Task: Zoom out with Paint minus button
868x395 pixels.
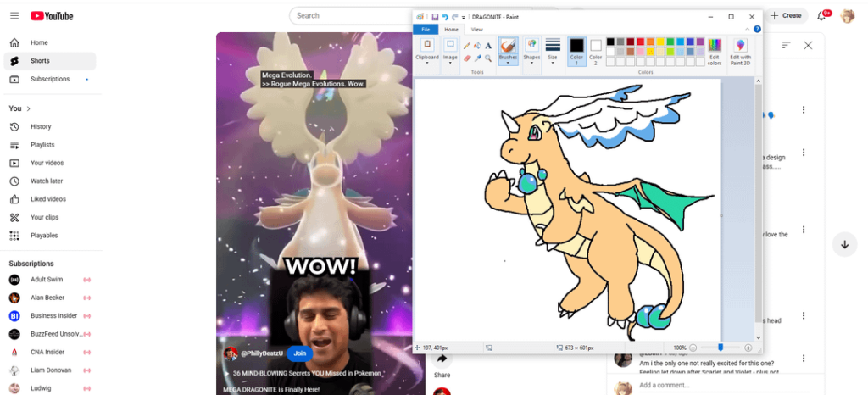Action: pyautogui.click(x=693, y=348)
